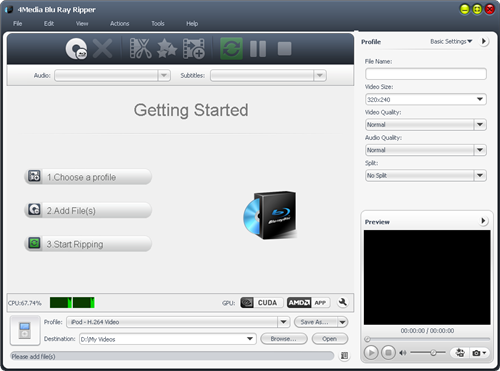The image size is (500, 371).
Task: Toggle AMD APP GPU acceleration
Action: click(308, 303)
